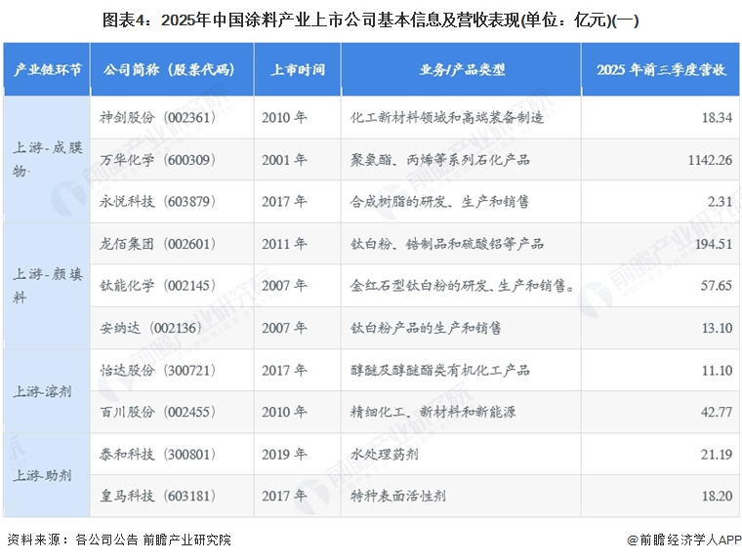Click the 上游-成膜物 category cell
The height and width of the screenshot is (560, 742).
click(47, 159)
